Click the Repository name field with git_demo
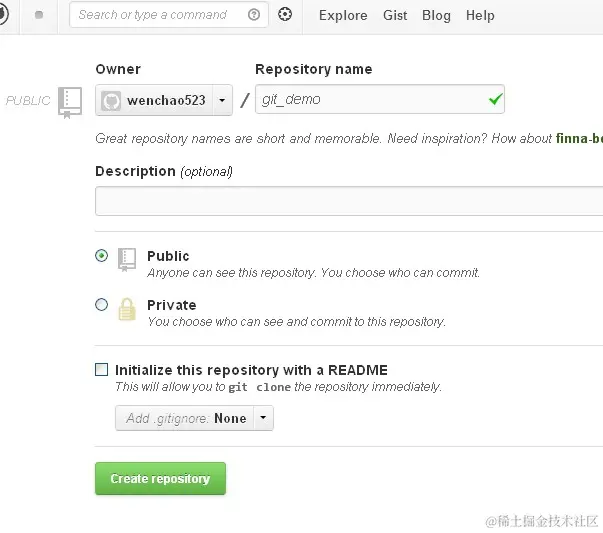This screenshot has height=533, width=603. coord(380,99)
